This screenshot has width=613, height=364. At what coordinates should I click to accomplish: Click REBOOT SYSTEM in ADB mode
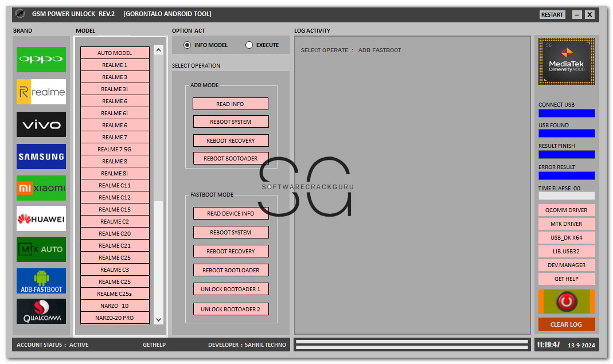click(231, 122)
